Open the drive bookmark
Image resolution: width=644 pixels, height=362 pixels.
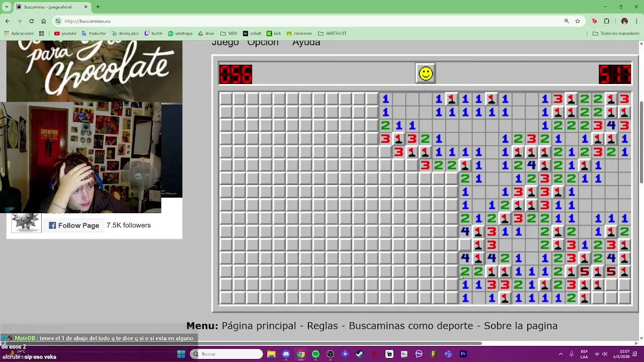pos(206,34)
